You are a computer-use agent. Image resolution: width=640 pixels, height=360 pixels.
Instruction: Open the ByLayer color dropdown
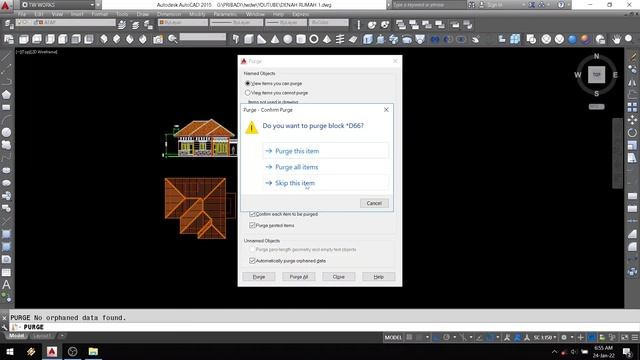pyautogui.click(x=182, y=22)
